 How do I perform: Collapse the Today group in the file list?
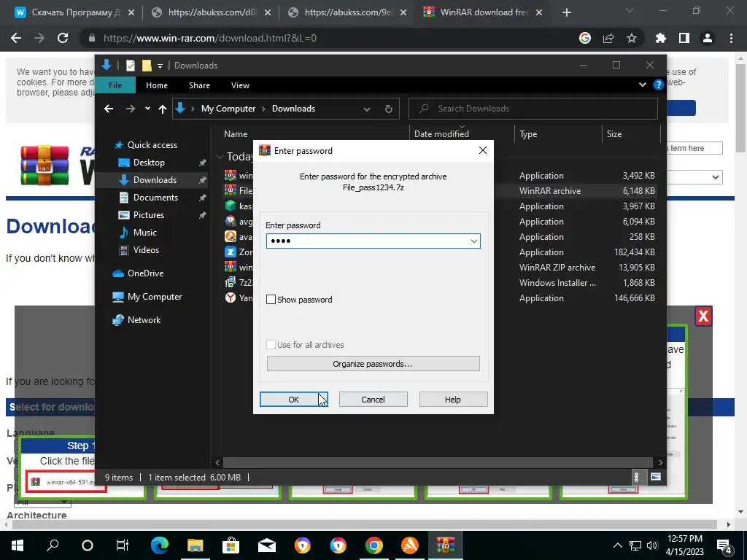pos(220,156)
